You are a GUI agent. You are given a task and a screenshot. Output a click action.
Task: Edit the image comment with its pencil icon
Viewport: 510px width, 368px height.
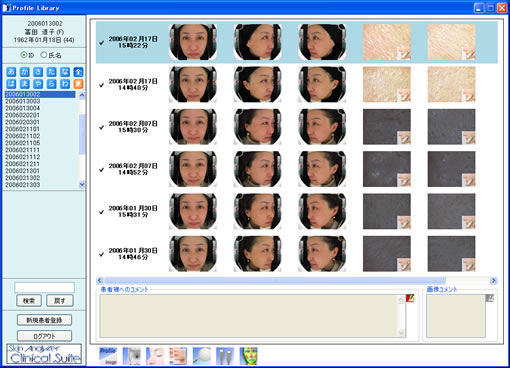pos(489,298)
